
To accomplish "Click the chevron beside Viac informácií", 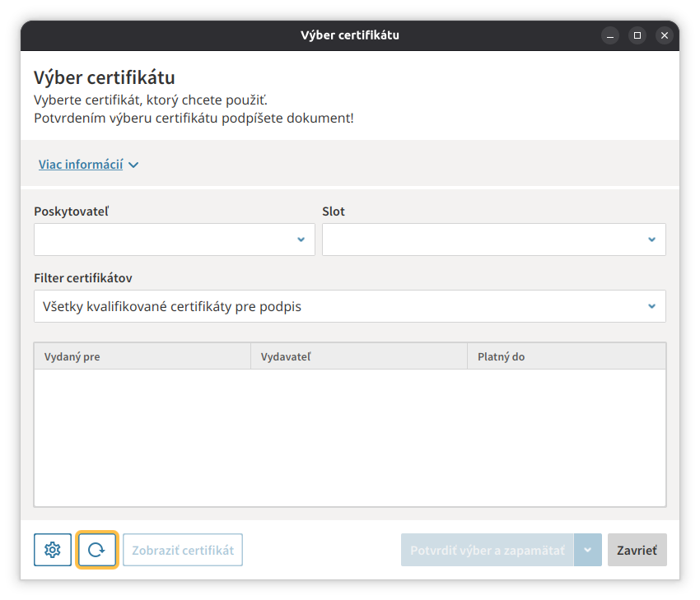I will pyautogui.click(x=133, y=165).
